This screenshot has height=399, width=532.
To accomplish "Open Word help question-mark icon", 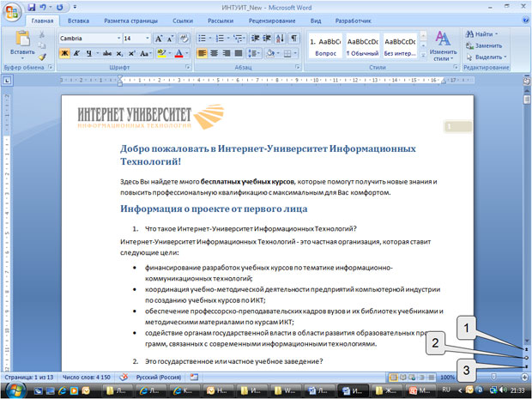I will pos(525,21).
